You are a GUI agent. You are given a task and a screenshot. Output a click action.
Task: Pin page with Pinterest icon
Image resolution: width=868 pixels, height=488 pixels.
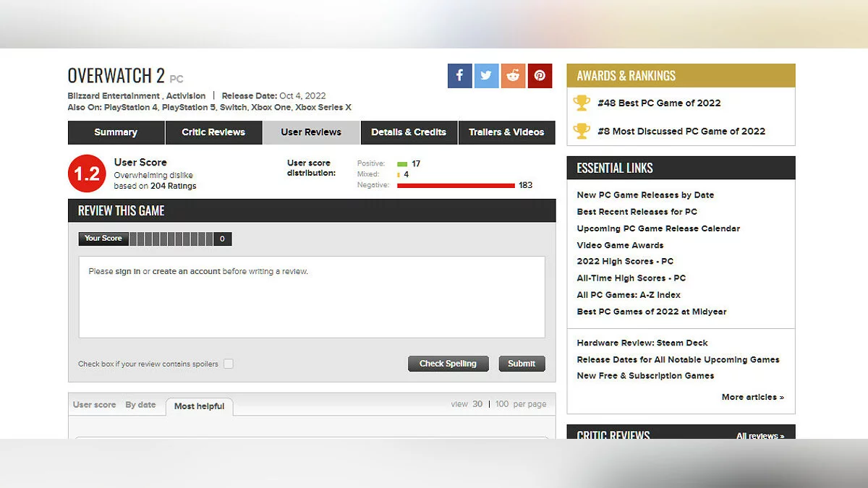point(540,76)
